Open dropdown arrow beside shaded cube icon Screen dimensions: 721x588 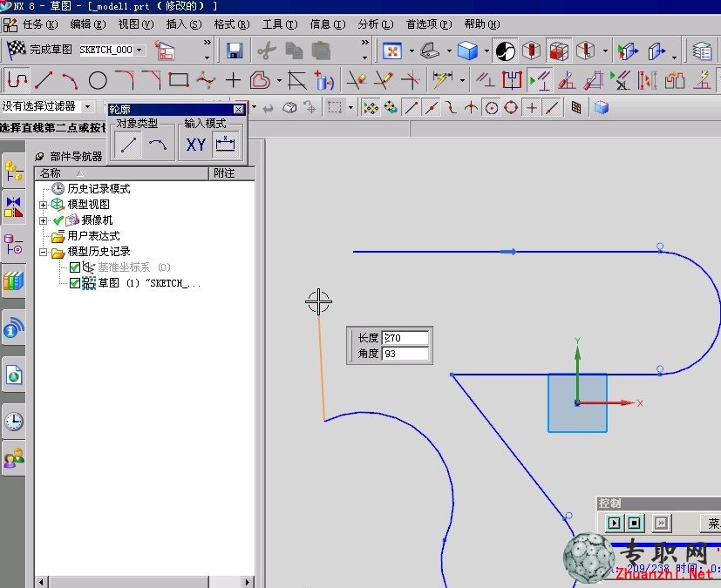click(x=486, y=51)
